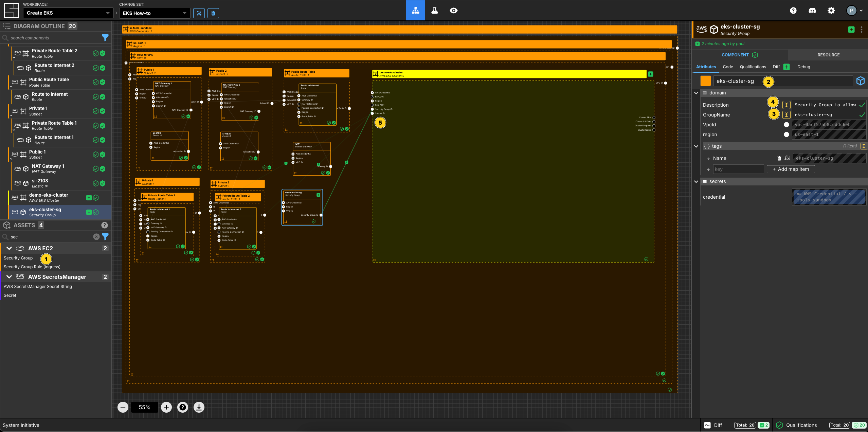Open the lab flask customize view
Image resolution: width=868 pixels, height=432 pixels.
coord(434,11)
